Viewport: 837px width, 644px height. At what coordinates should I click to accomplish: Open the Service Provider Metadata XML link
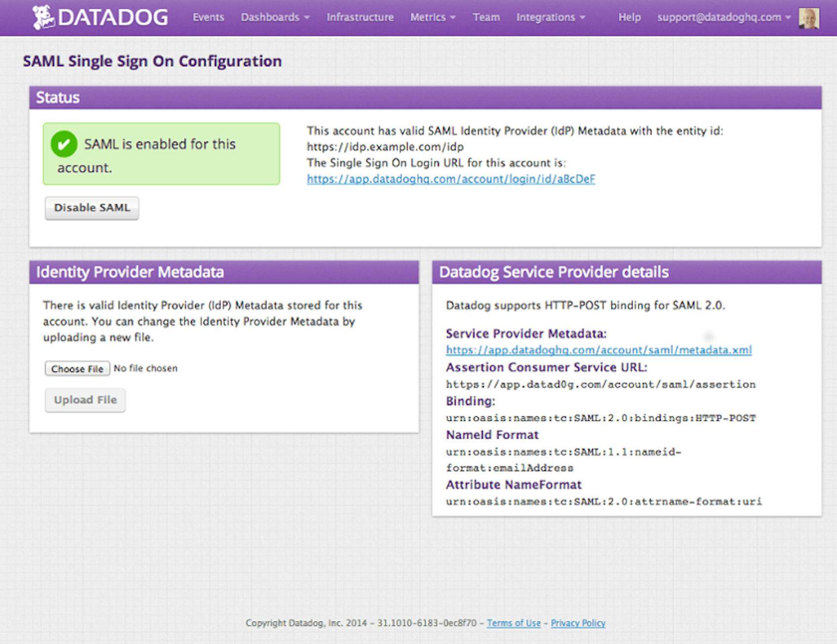[x=598, y=350]
